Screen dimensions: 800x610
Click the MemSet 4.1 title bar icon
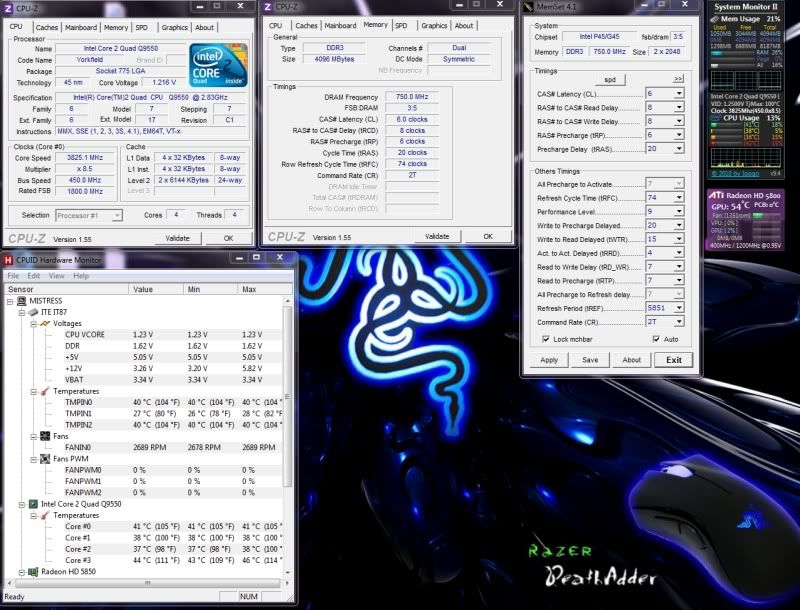click(x=529, y=7)
